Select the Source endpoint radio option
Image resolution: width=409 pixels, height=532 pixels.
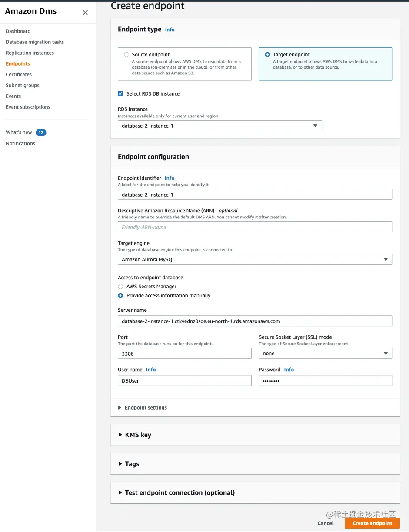click(x=126, y=55)
